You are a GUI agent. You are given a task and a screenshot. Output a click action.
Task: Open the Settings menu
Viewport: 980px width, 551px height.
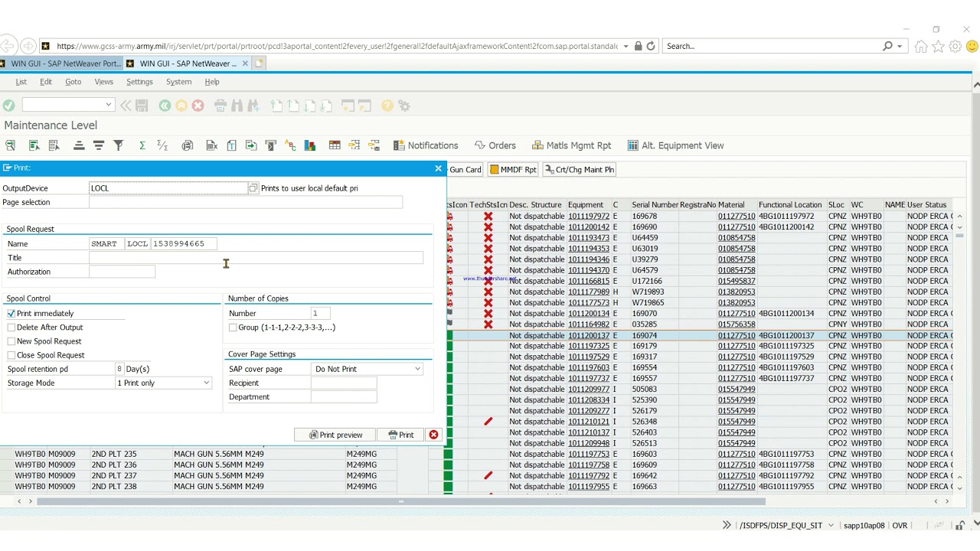pyautogui.click(x=139, y=82)
